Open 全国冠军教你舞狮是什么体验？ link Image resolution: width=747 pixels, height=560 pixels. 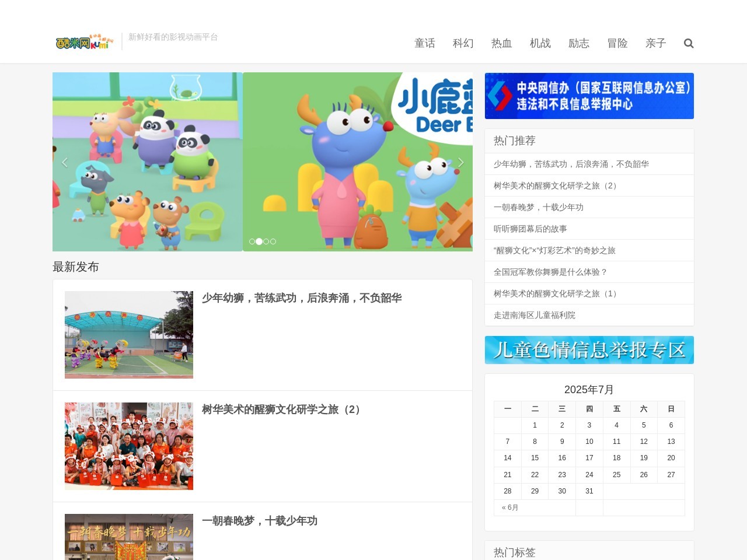click(551, 272)
